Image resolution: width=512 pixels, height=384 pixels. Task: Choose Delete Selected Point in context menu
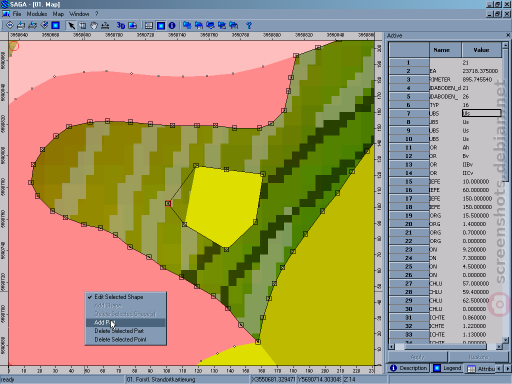click(x=120, y=339)
